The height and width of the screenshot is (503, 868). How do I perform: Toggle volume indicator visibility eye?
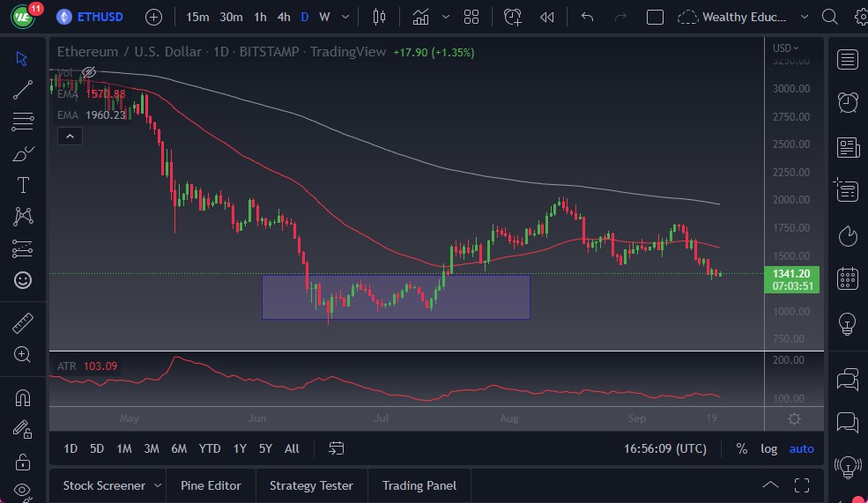click(89, 72)
